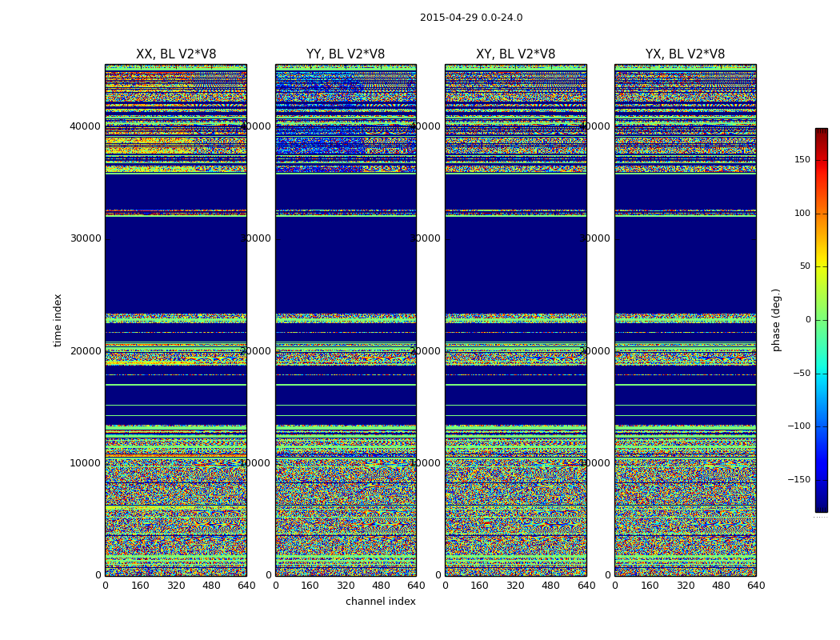840x640 pixels.
Task: Select the "phase (deg.)" colorbar label
Action: point(776,320)
